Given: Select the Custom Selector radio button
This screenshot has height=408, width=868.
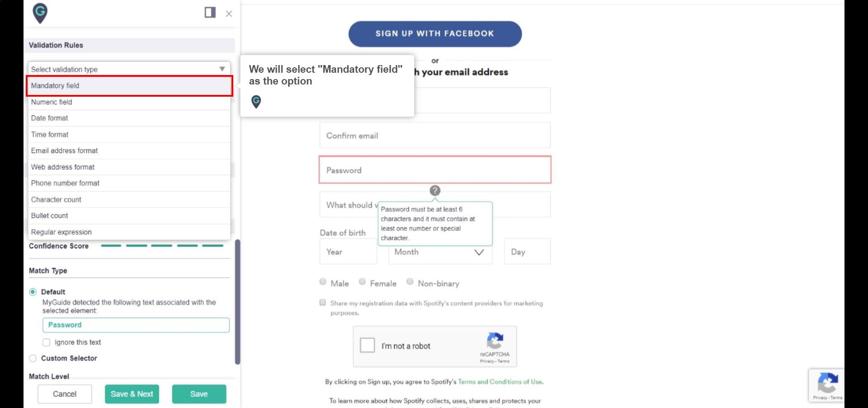Looking at the screenshot, I should (x=33, y=358).
